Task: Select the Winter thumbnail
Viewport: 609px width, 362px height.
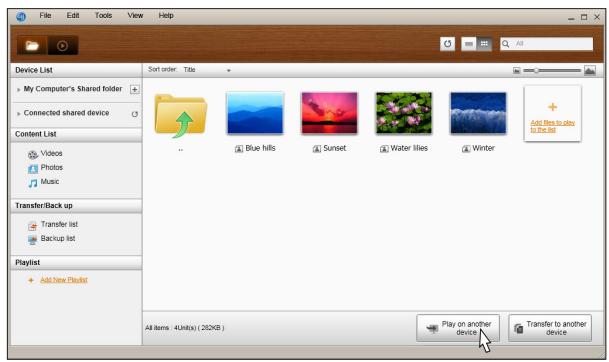Action: click(x=478, y=113)
